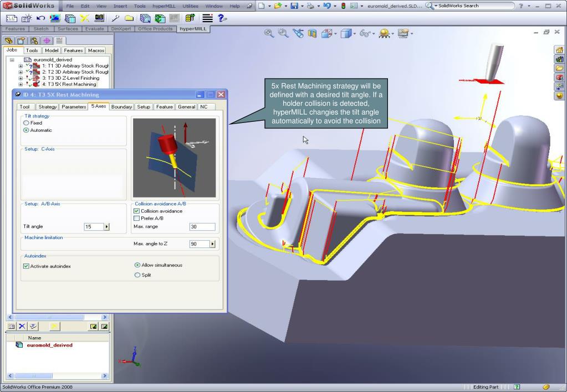Click the euromold_derived model cube icon

point(19,345)
